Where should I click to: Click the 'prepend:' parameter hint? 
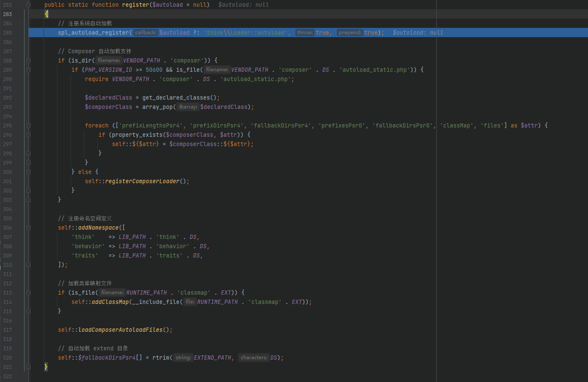click(x=350, y=33)
